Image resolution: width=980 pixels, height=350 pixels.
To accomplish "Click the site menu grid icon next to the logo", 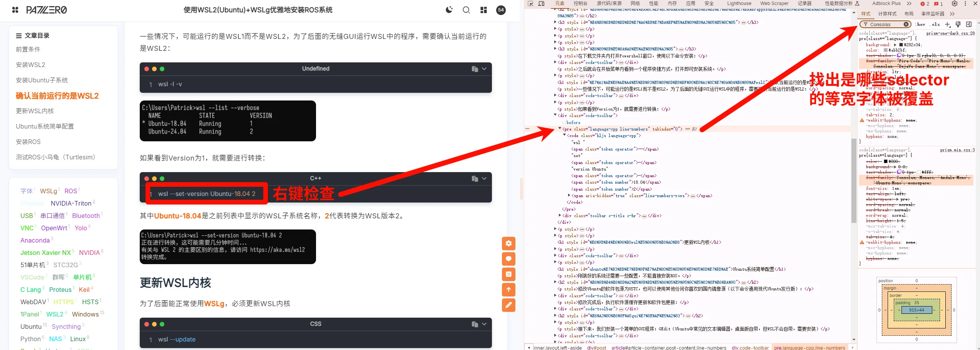I will 15,10.
